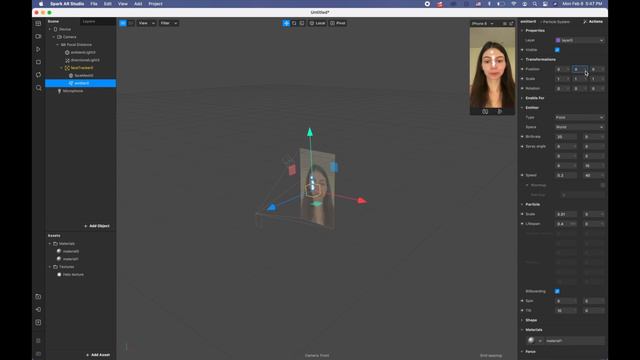The height and width of the screenshot is (360, 640).
Task: Click the microphone icon in Scene tree
Action: 59,91
